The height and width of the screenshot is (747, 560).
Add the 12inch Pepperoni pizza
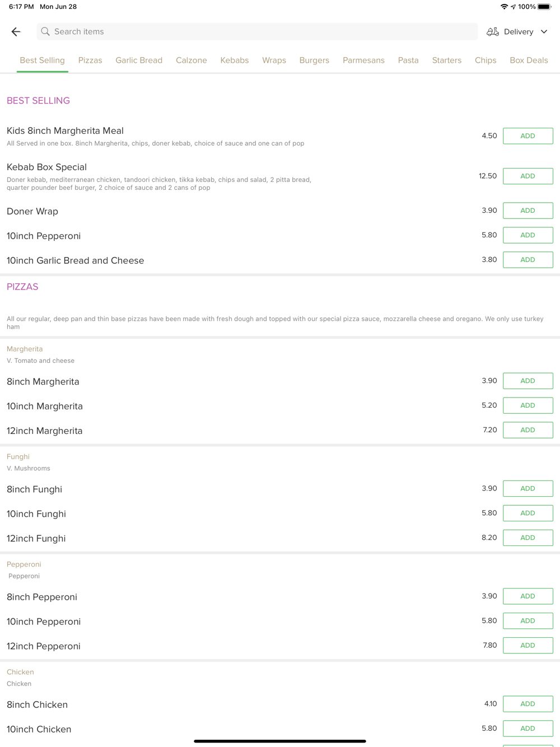pos(528,646)
